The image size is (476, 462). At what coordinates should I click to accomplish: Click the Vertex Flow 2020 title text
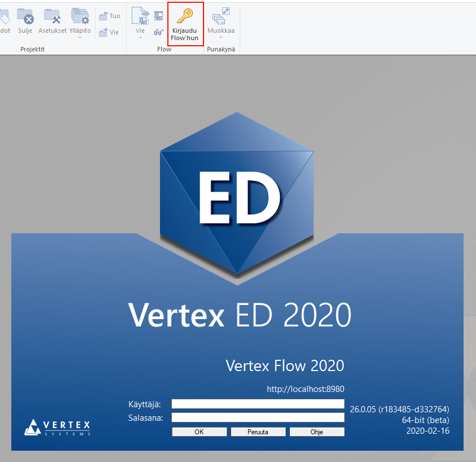click(x=285, y=365)
